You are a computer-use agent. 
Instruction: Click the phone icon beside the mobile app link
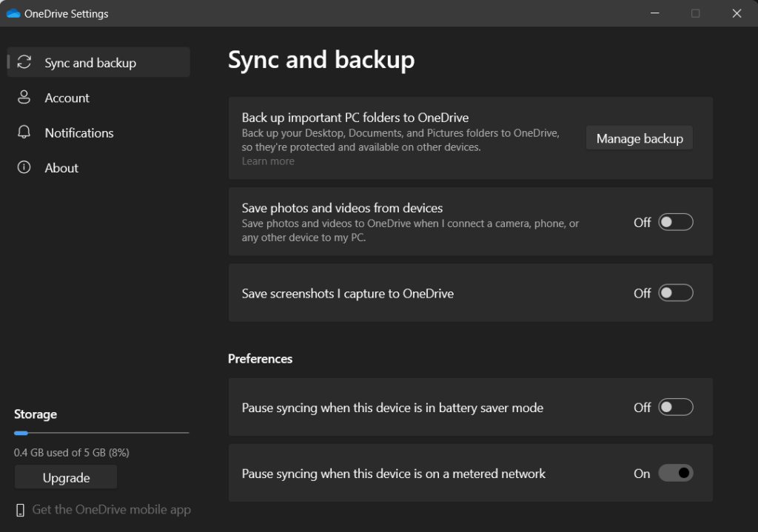20,510
